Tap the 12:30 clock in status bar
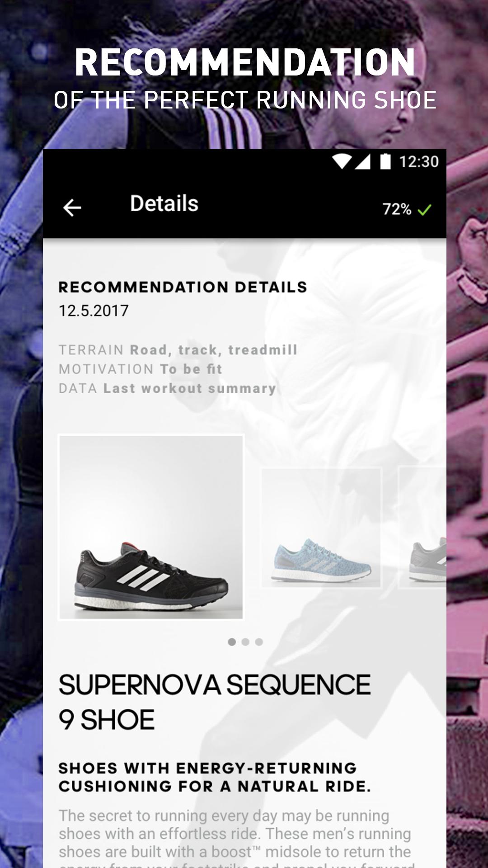The height and width of the screenshot is (868, 488). [x=419, y=161]
